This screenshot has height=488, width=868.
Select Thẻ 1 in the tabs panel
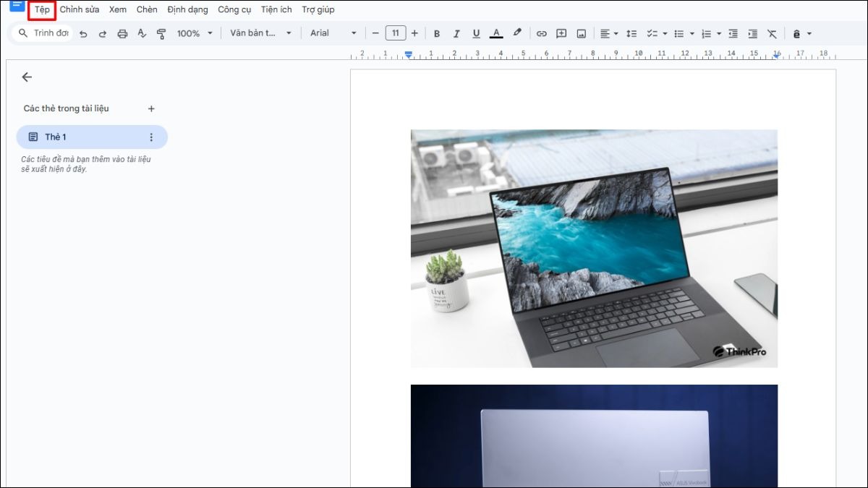coord(92,137)
